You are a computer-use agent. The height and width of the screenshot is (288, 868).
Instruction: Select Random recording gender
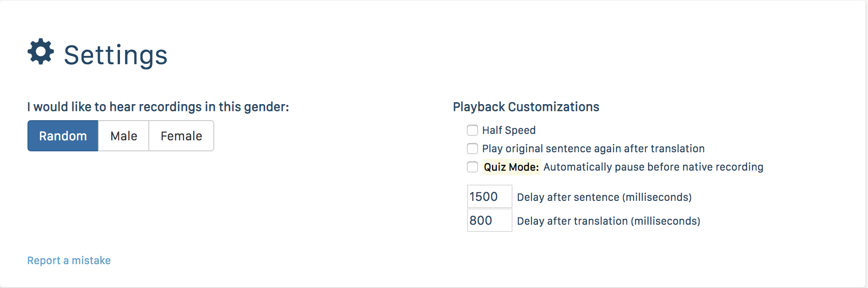(x=63, y=136)
